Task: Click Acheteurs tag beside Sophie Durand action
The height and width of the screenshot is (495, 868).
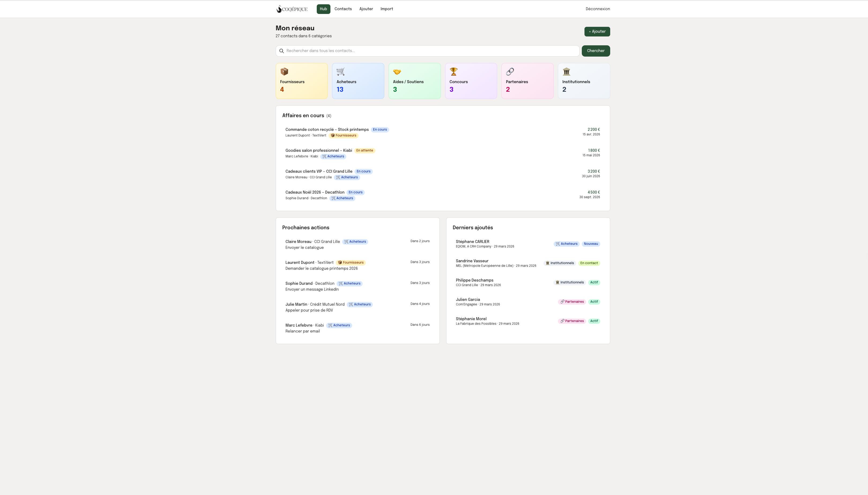Action: tap(349, 283)
